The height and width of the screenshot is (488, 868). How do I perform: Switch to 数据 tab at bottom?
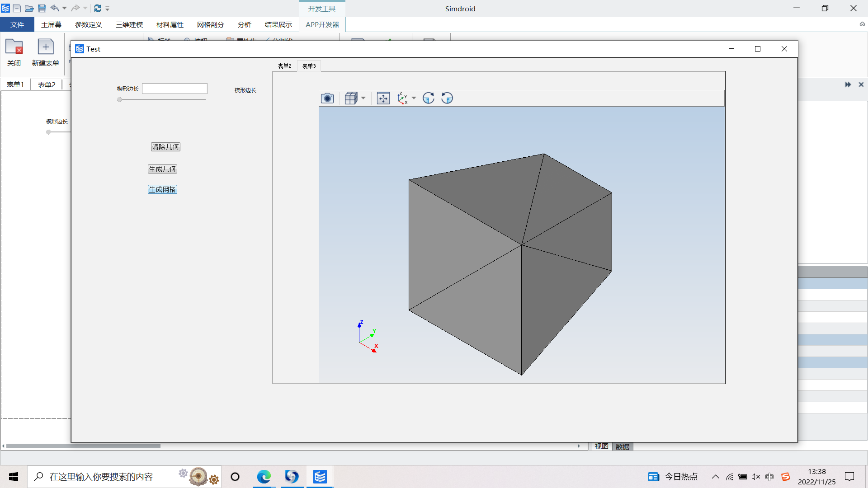click(x=623, y=447)
